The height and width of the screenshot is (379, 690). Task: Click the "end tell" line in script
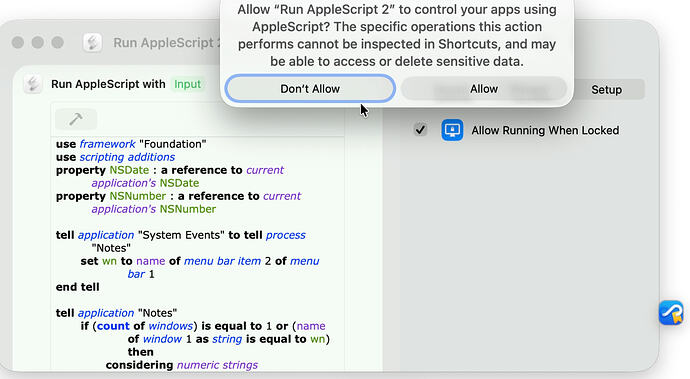click(x=77, y=287)
